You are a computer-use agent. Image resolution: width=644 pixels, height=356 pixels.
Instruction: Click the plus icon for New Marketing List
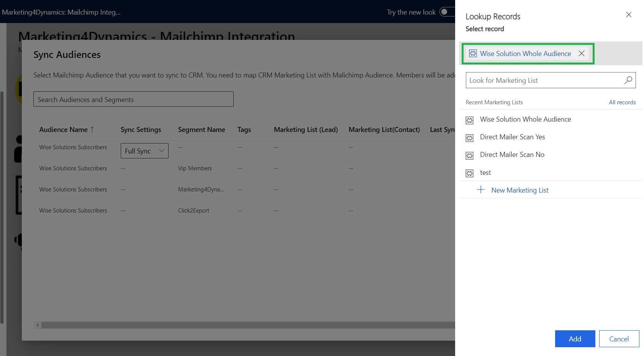point(480,190)
